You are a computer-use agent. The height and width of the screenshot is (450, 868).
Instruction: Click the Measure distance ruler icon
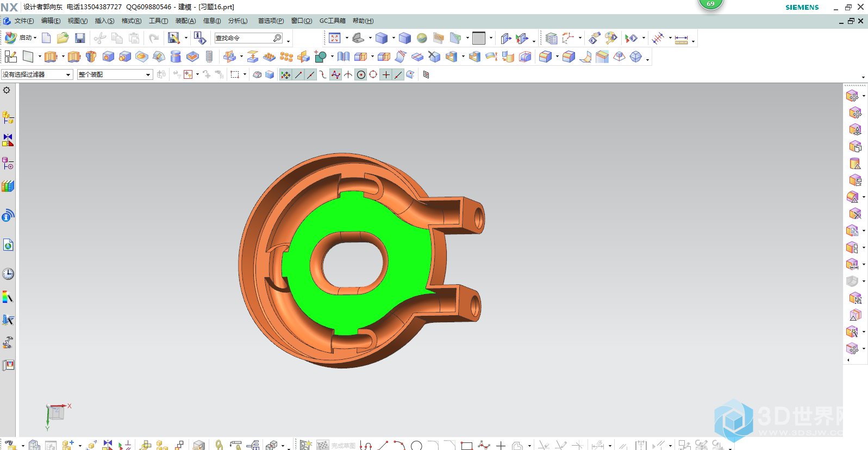682,39
